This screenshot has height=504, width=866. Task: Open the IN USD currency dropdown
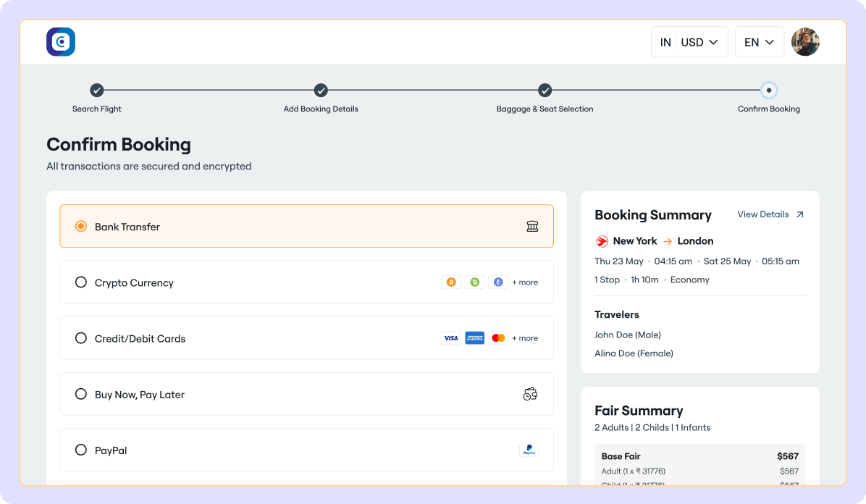(689, 41)
